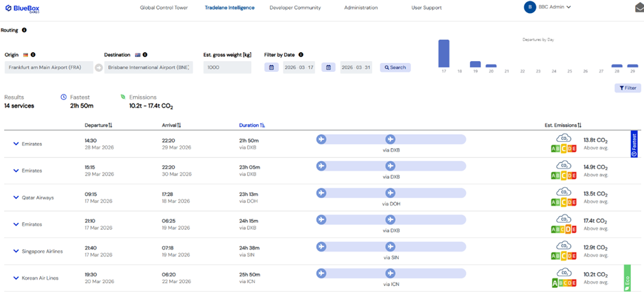Open User Support menu
Viewport: 644px width, 292px height.
coord(427,8)
